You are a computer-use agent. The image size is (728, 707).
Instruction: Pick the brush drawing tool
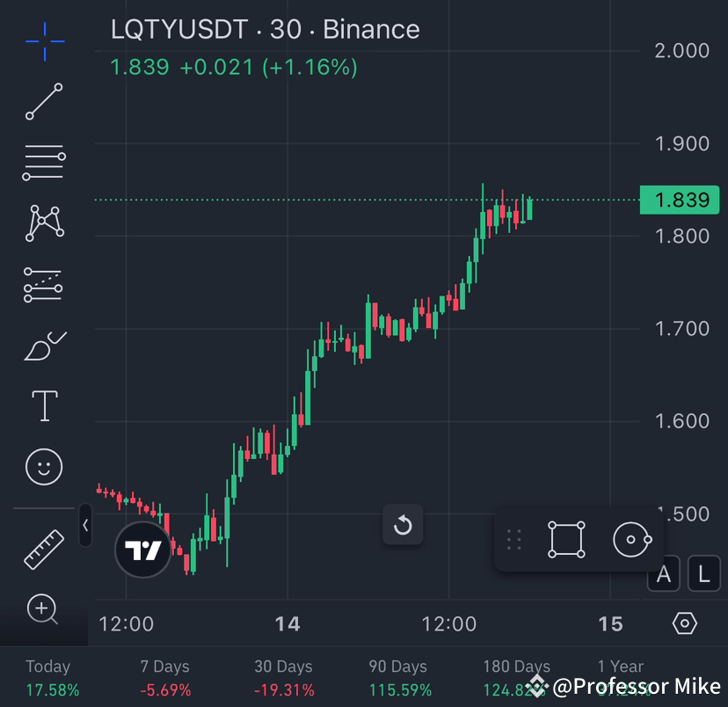[x=44, y=345]
